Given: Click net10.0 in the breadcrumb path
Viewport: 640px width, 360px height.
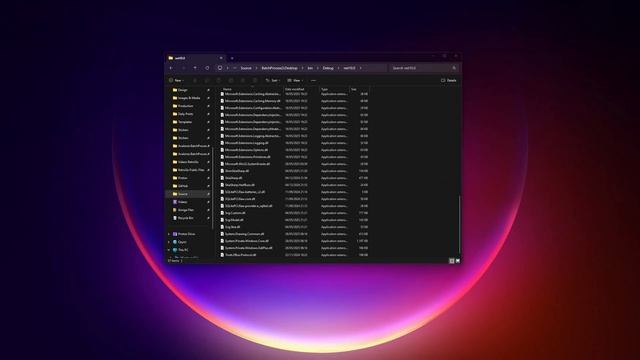Looking at the screenshot, I should (349, 68).
